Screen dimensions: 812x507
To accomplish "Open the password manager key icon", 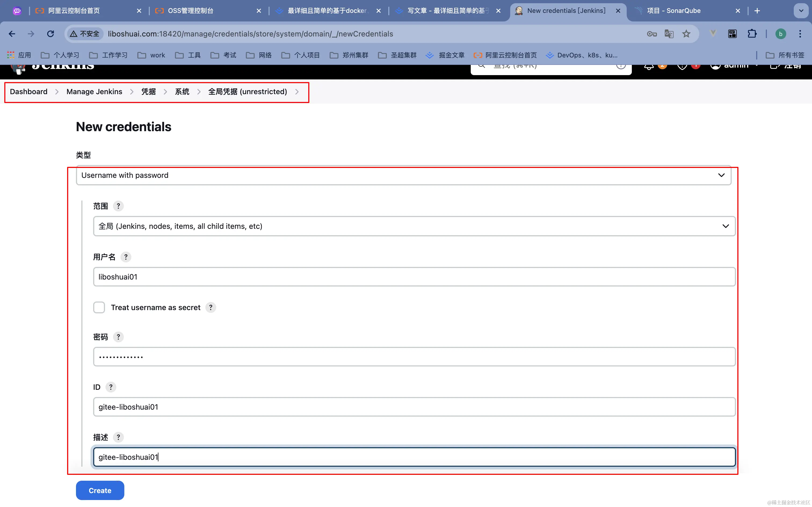I will pos(652,34).
